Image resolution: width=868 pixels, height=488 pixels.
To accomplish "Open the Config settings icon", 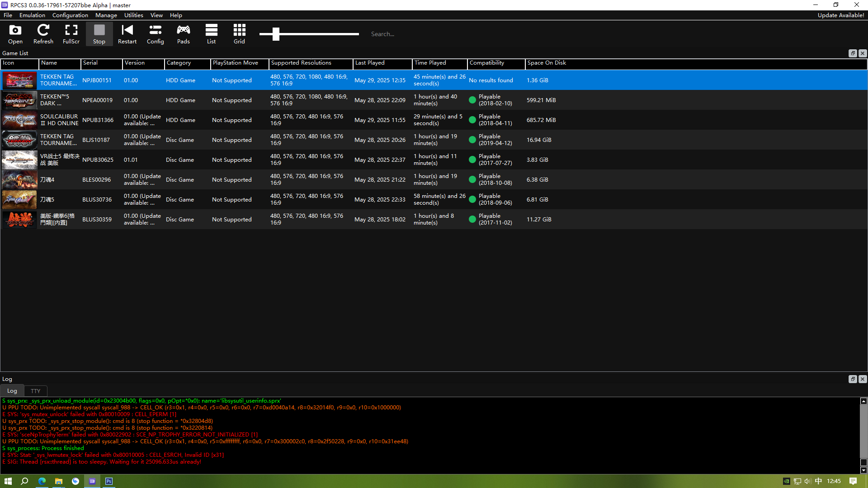I will click(x=155, y=34).
